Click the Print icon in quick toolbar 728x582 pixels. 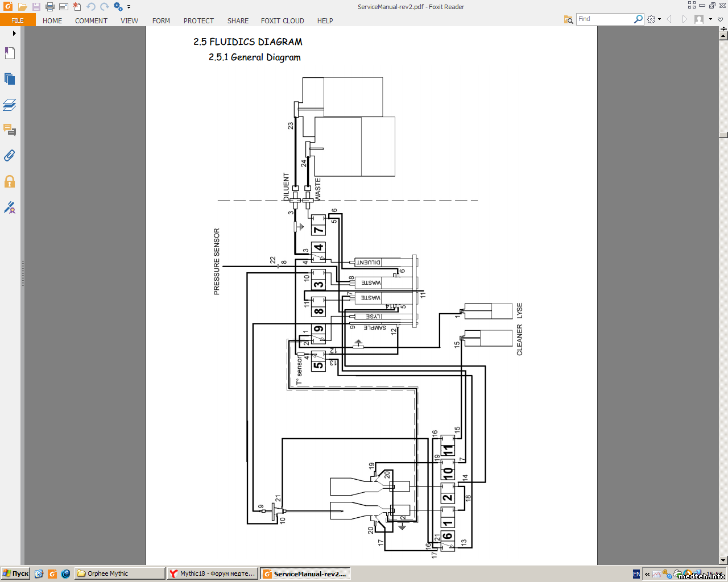pos(50,7)
